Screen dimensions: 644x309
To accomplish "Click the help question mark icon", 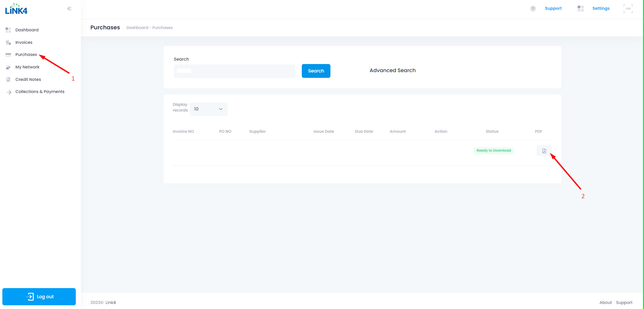I will click(533, 8).
